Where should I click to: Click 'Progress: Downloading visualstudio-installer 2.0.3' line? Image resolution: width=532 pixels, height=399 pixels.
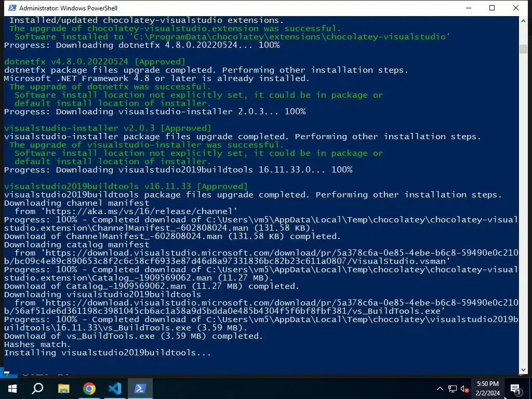(x=155, y=112)
